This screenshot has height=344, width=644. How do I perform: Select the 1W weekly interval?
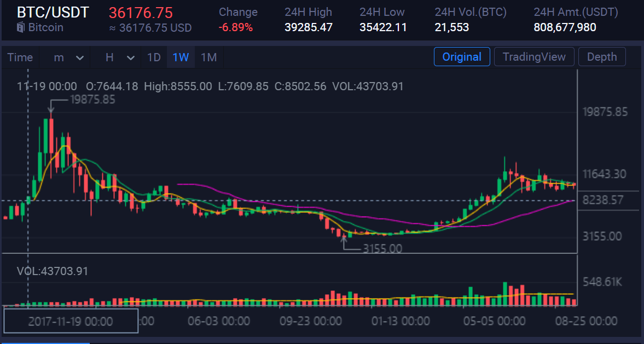[181, 57]
